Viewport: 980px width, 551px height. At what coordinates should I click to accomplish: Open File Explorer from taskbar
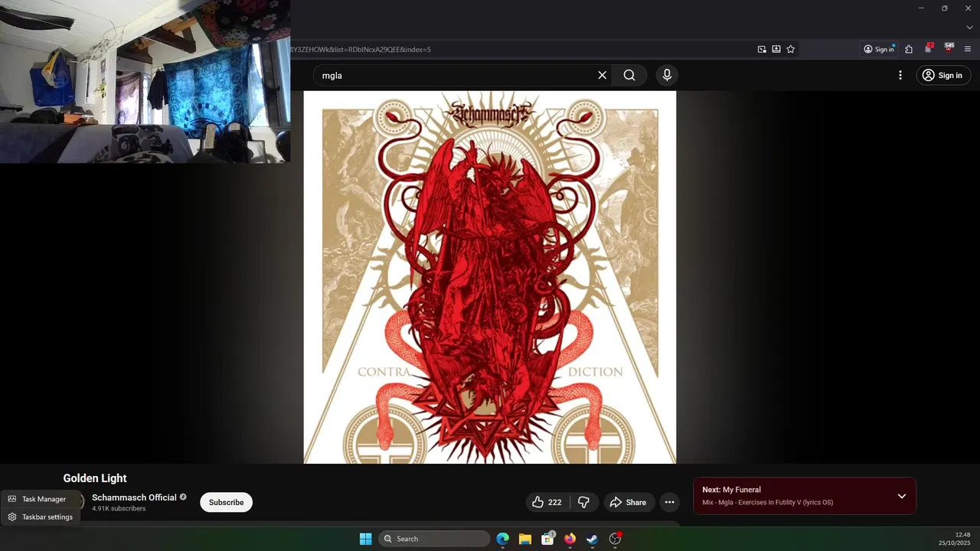[x=525, y=539]
